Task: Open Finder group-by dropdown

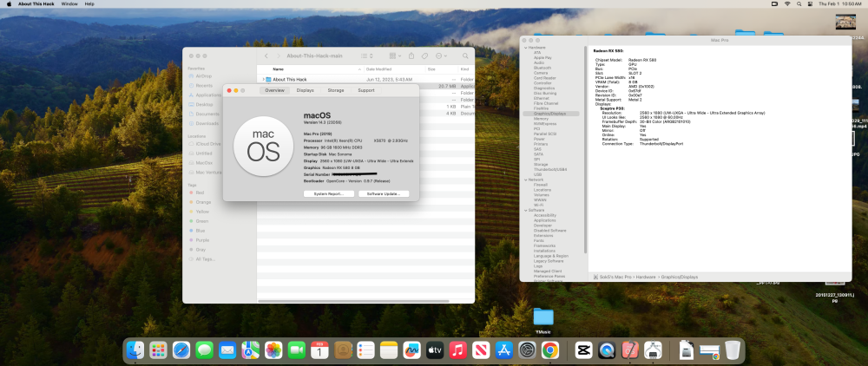Action: [x=395, y=56]
